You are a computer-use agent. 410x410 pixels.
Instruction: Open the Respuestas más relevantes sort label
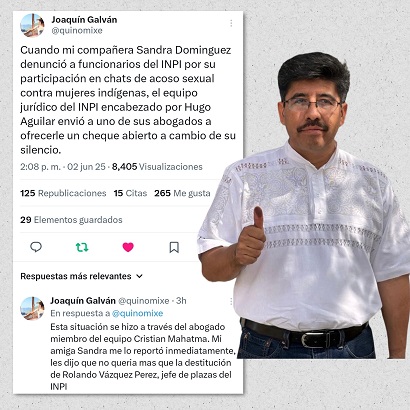click(76, 276)
